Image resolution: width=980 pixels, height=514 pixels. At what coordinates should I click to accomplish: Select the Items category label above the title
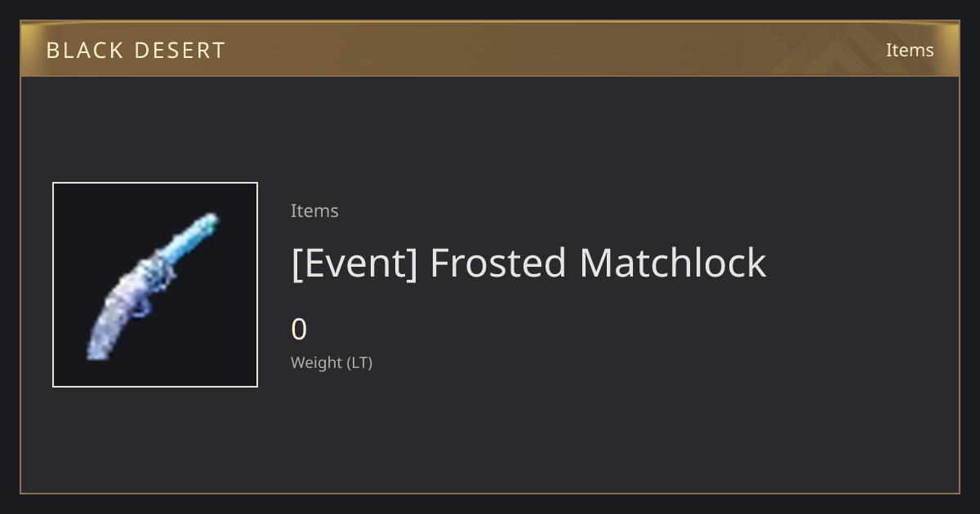(x=314, y=210)
